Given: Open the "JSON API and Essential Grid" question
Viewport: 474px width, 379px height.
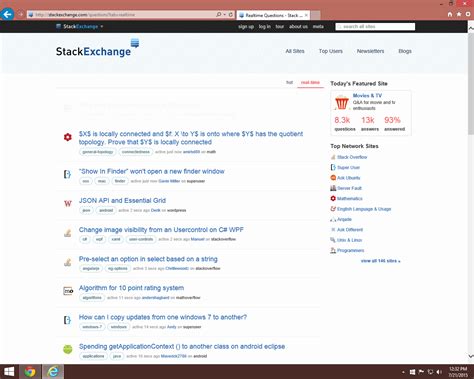Looking at the screenshot, I should [122, 200].
